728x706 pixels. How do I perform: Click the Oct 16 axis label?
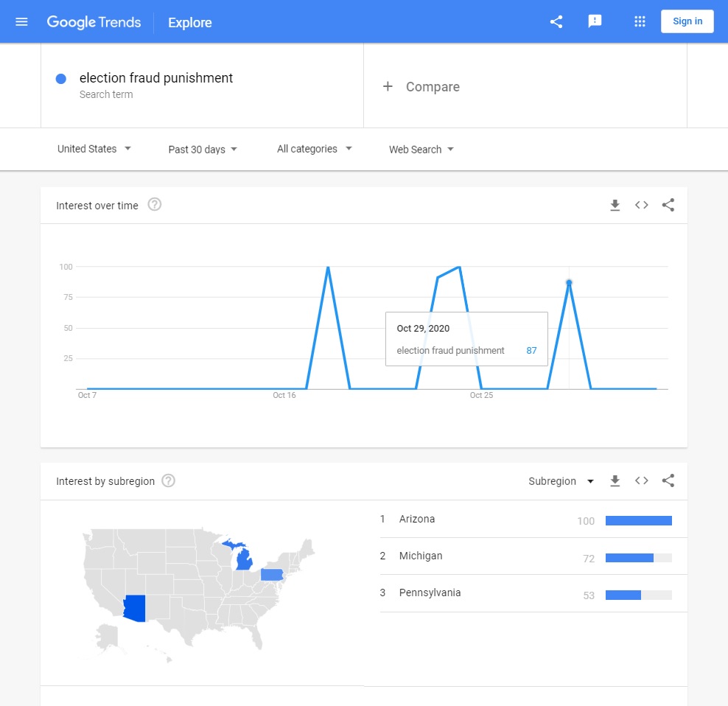point(284,395)
